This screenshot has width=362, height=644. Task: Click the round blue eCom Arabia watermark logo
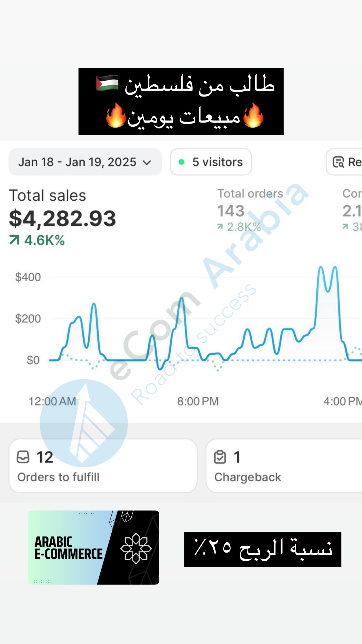(x=84, y=423)
